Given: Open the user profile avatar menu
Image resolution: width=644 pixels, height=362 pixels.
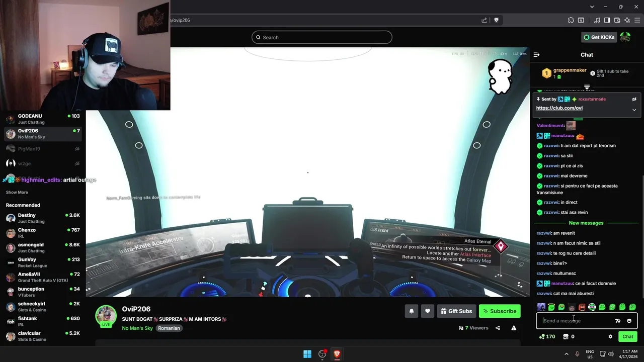Looking at the screenshot, I should tap(625, 37).
